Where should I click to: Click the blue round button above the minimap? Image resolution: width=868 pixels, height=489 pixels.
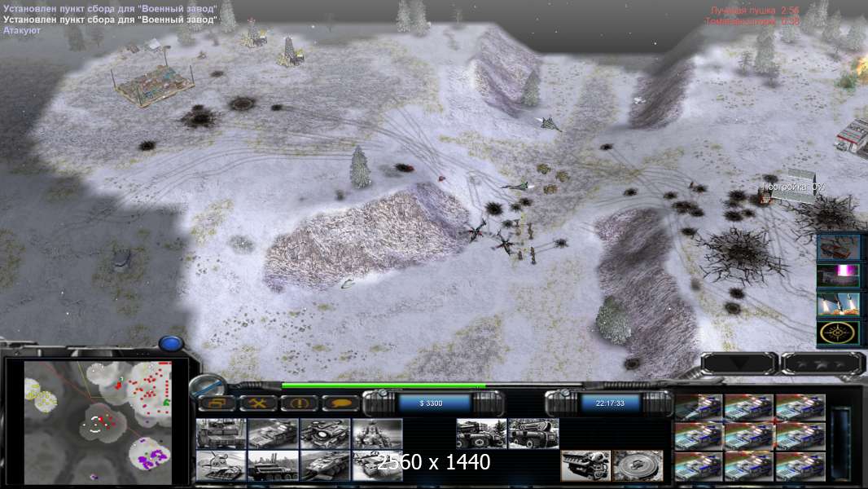pos(170,345)
